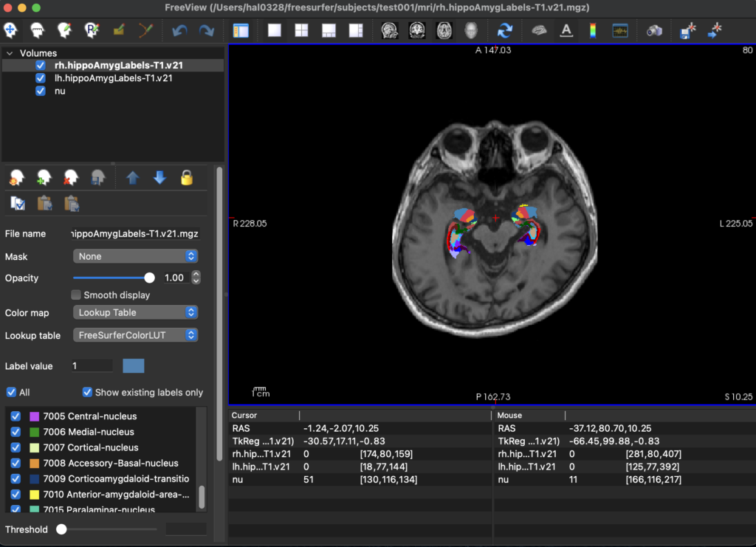Click the load volume icon with green plus

44,177
